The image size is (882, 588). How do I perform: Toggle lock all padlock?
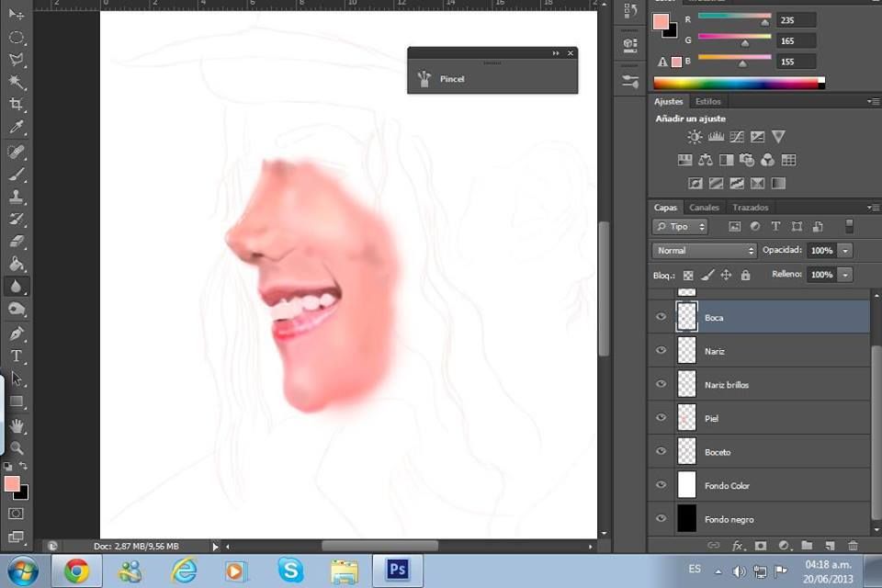[745, 275]
